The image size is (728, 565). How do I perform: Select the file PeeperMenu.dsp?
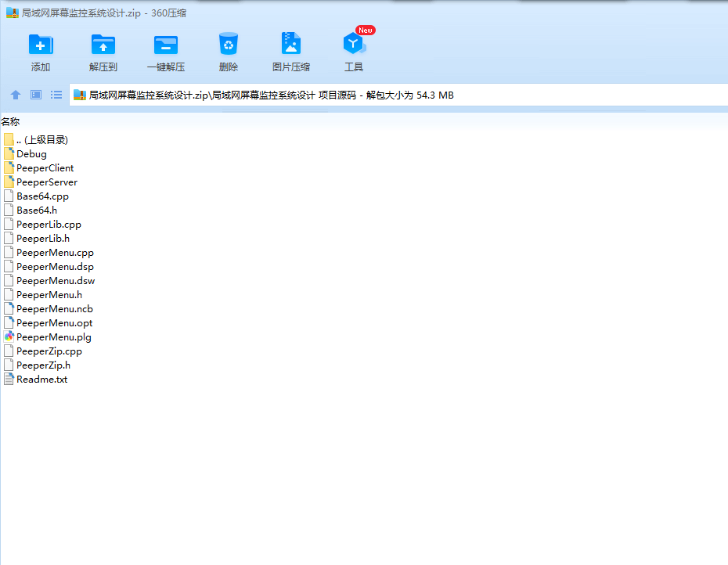tap(49, 267)
